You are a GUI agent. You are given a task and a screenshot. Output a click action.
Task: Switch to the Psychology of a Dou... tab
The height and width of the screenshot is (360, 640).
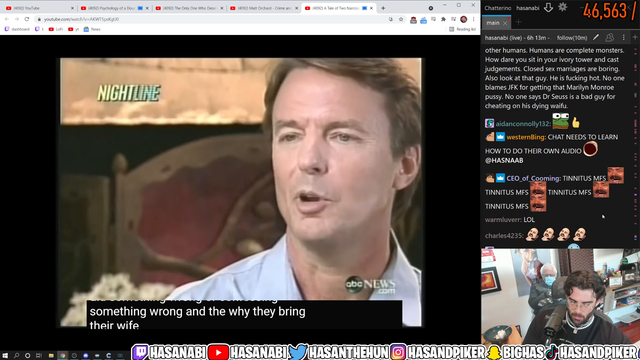tap(113, 8)
